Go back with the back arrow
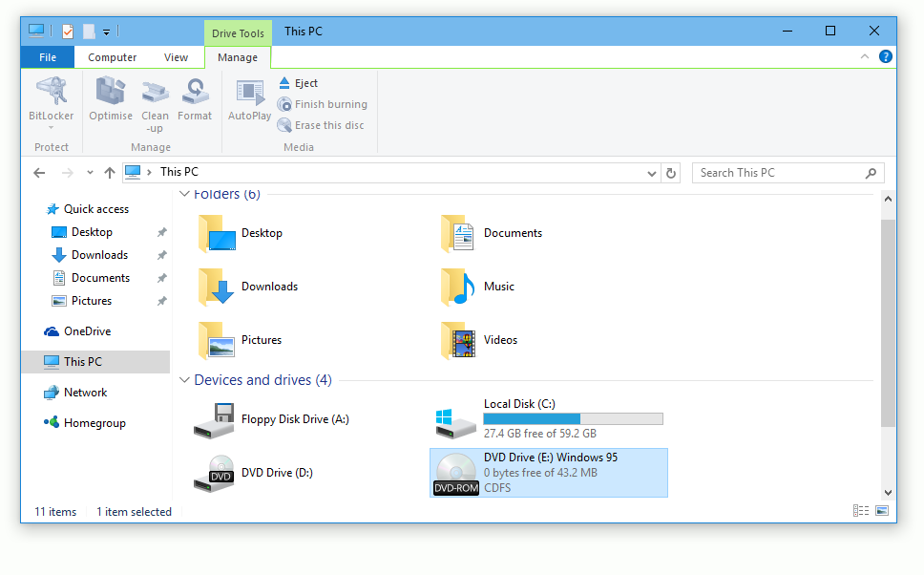This screenshot has height=575, width=924. point(39,173)
